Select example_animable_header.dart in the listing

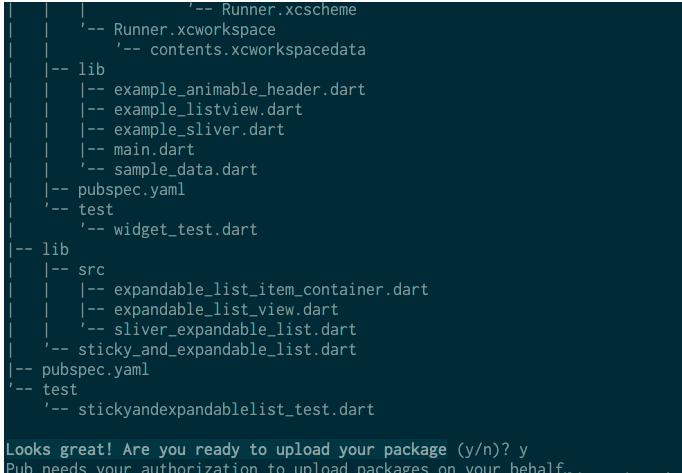click(240, 90)
